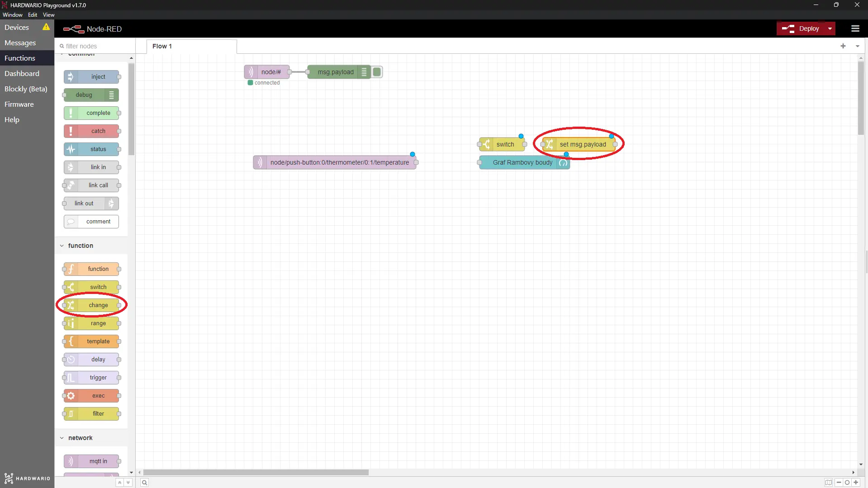Open the Node-RED hamburger menu

click(855, 28)
